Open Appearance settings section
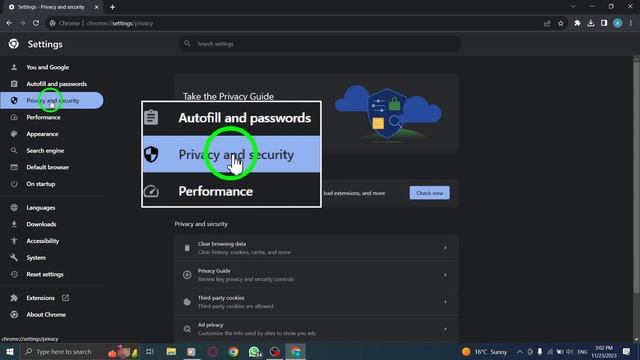The image size is (640, 360). tap(42, 134)
